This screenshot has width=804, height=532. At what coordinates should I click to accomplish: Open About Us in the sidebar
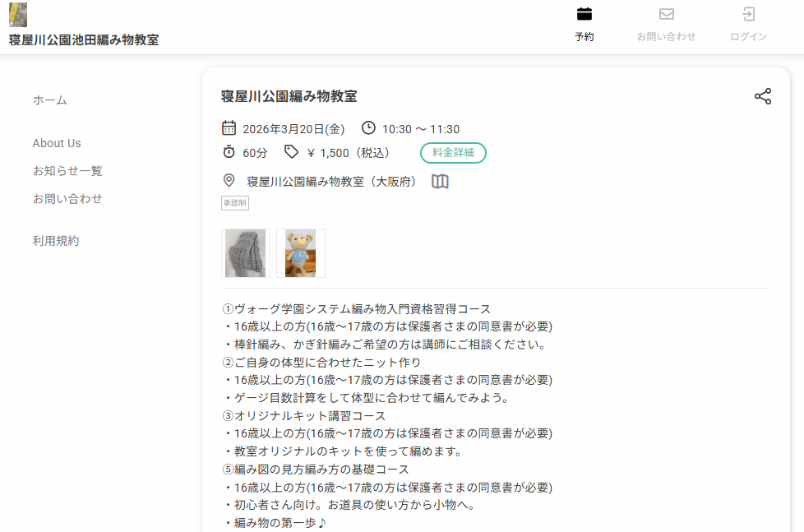(x=57, y=143)
